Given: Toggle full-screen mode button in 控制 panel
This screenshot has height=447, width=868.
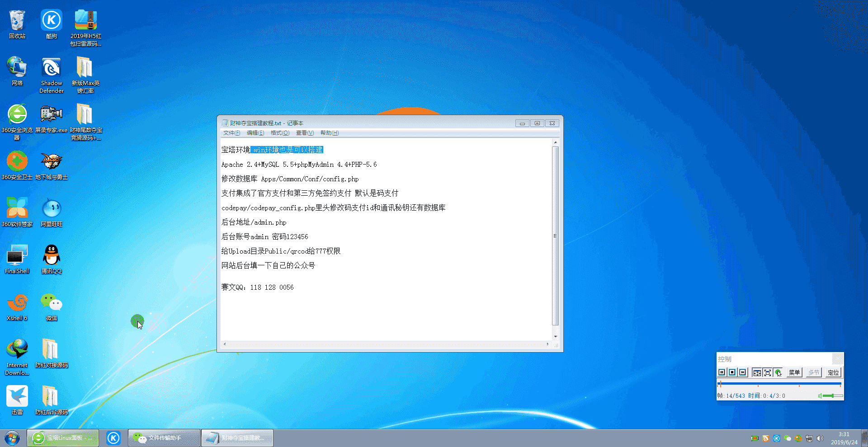Looking at the screenshot, I should pos(767,372).
